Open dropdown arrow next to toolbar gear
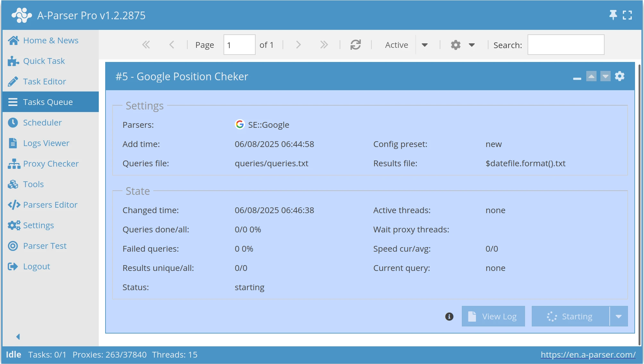The height and width of the screenshot is (364, 644). point(471,45)
